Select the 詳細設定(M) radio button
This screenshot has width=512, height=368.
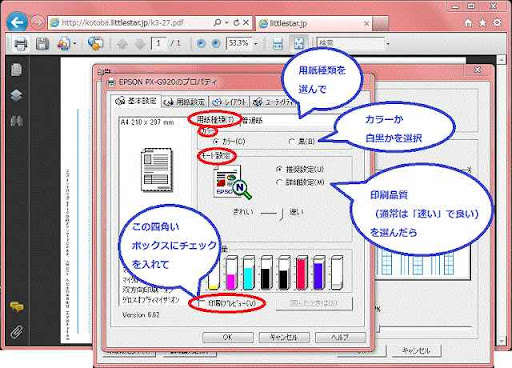click(x=279, y=182)
